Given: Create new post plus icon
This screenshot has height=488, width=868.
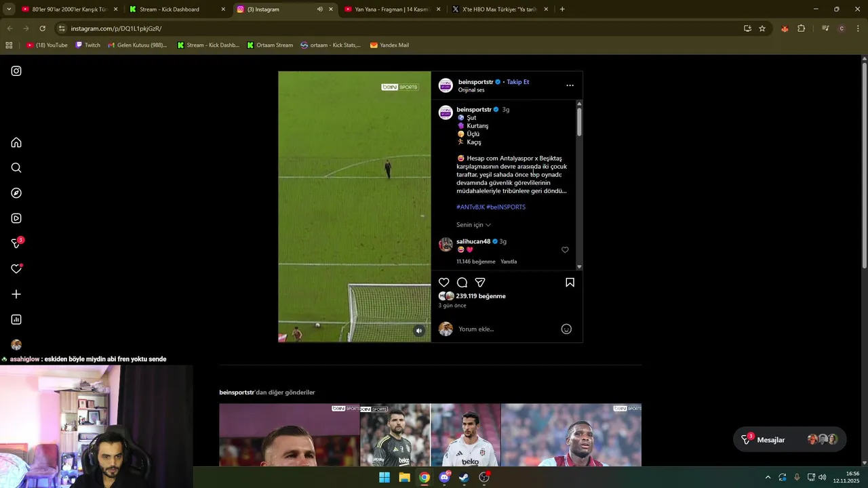Looking at the screenshot, I should [x=16, y=294].
